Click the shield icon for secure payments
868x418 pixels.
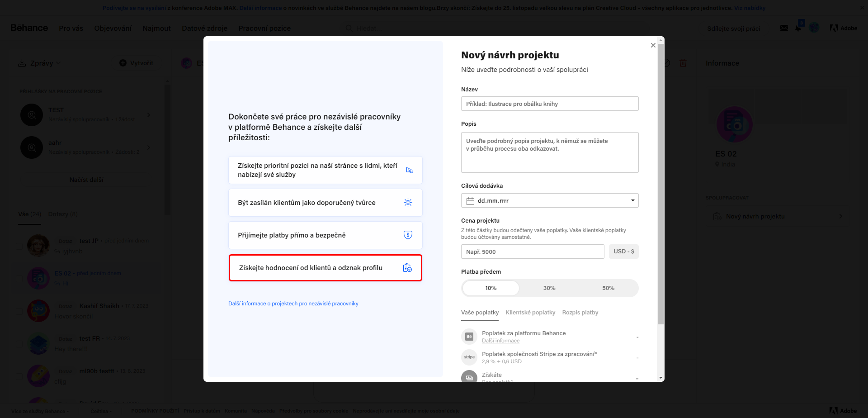[x=408, y=235]
